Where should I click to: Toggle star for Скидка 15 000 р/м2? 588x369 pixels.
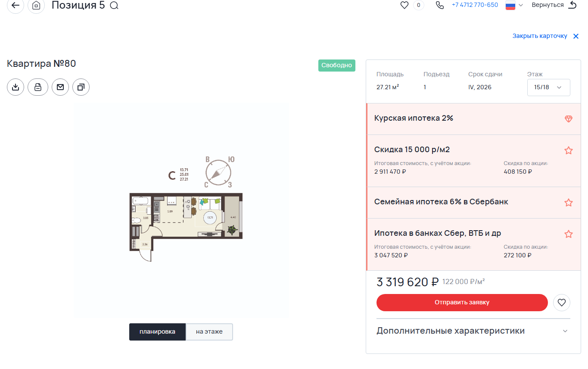coord(569,150)
